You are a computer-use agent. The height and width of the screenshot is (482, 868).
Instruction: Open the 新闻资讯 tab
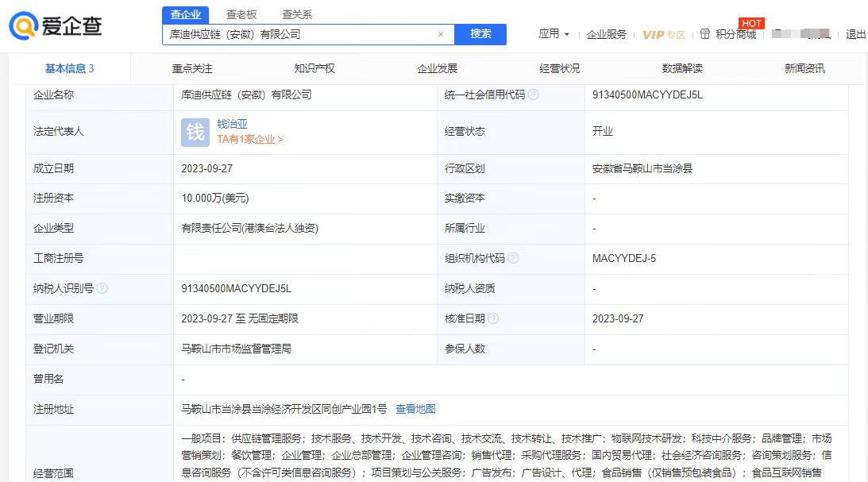(805, 68)
